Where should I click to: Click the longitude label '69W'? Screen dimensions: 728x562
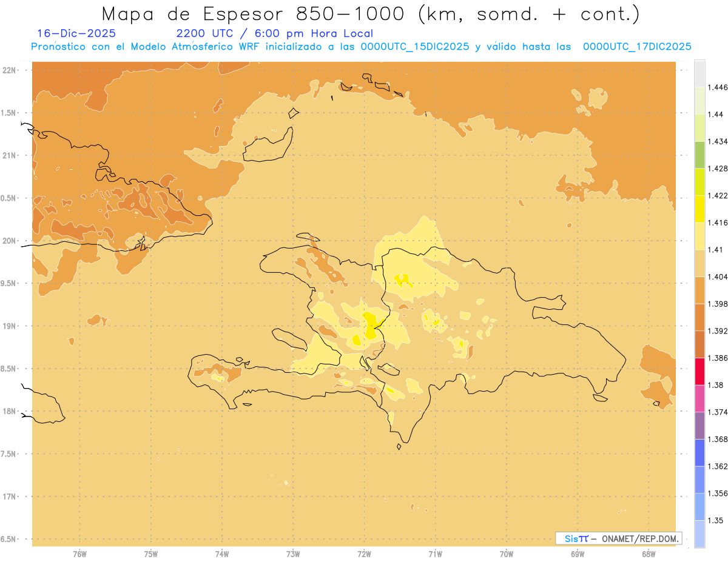pos(578,554)
